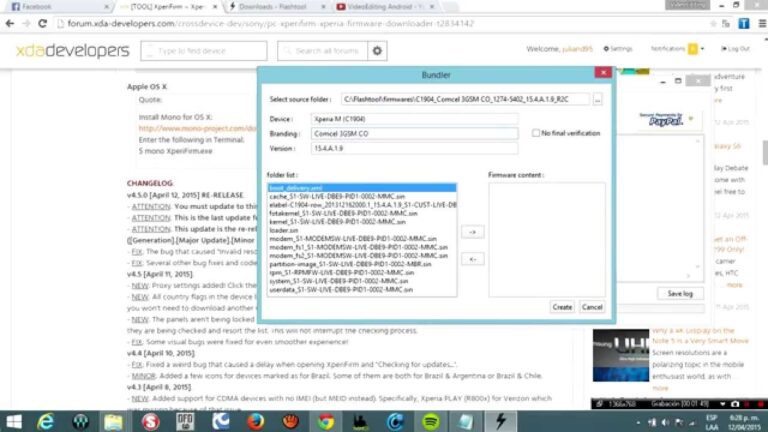The width and height of the screenshot is (768, 432).
Task: Move selected file to Firmware content with ->
Action: 473,232
